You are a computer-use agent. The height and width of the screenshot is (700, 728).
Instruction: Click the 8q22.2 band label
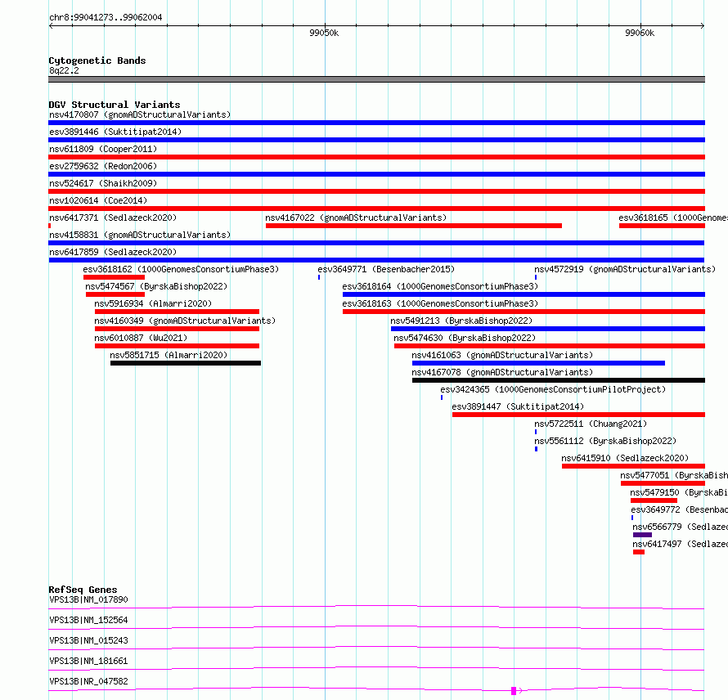[64, 70]
